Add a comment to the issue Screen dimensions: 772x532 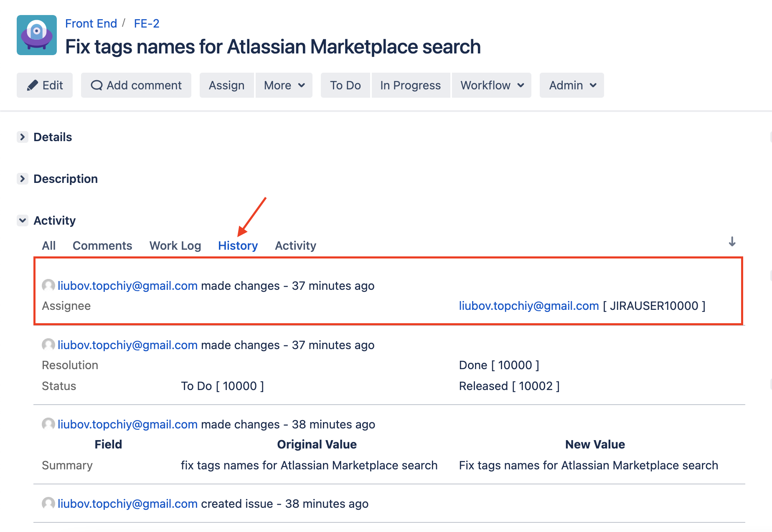click(136, 85)
